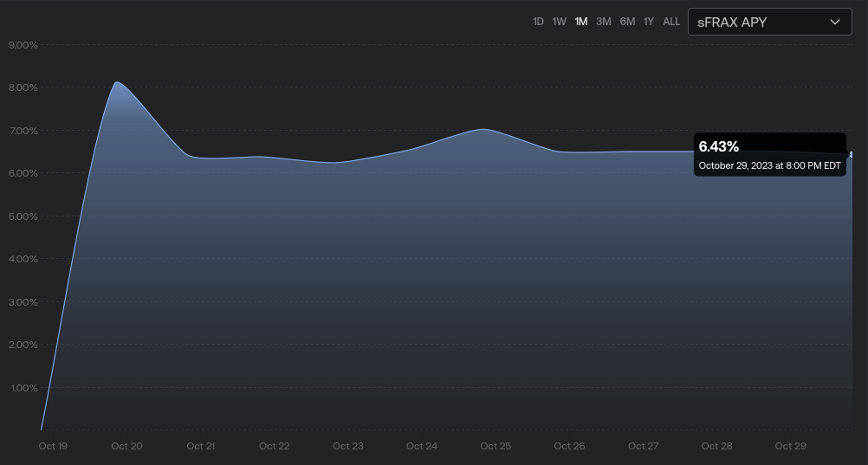Show the 6M time range
Screen dimensions: 868x465
(627, 22)
